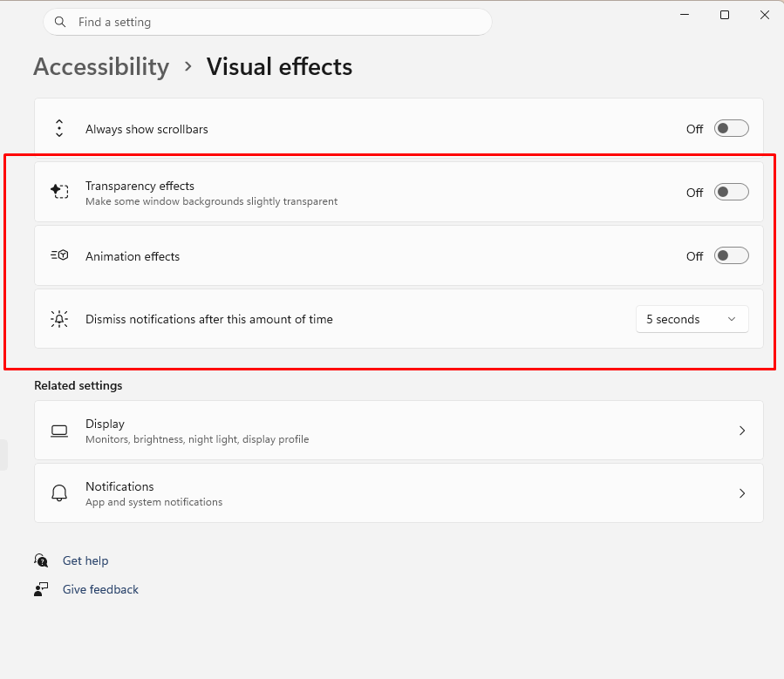Toggle Animation effects on
The height and width of the screenshot is (679, 784).
coord(731,255)
